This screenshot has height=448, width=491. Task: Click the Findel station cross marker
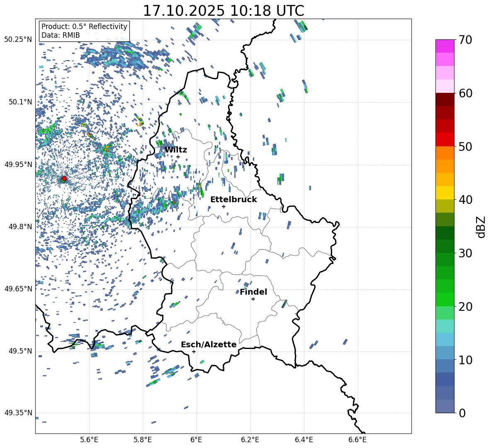pyautogui.click(x=253, y=299)
